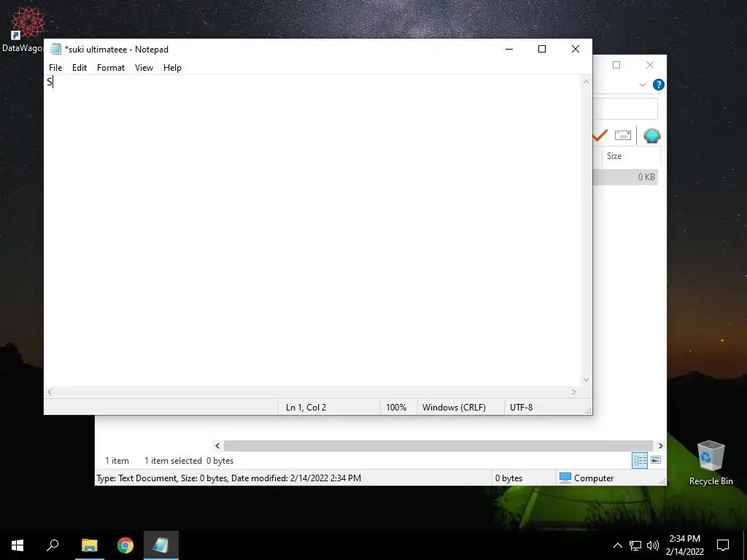The width and height of the screenshot is (747, 560).
Task: Maximize the File Explorer window
Action: pos(616,65)
